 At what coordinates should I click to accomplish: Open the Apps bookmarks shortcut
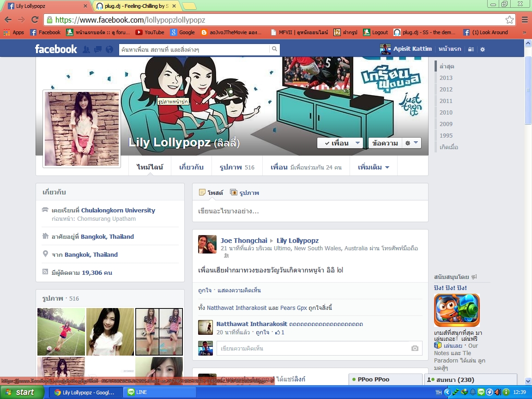pos(14,32)
